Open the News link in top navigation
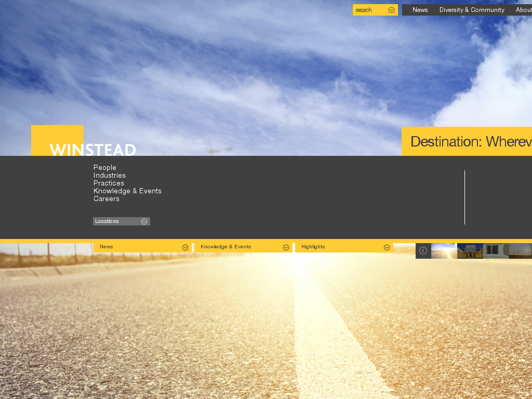 pyautogui.click(x=420, y=10)
